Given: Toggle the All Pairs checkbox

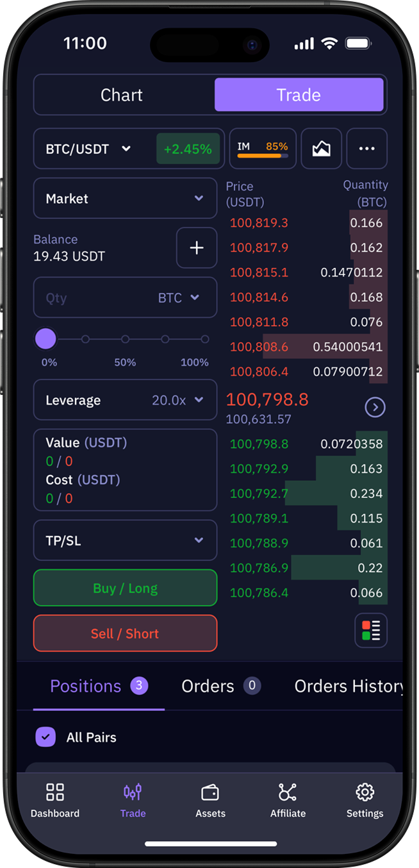Looking at the screenshot, I should (x=45, y=737).
